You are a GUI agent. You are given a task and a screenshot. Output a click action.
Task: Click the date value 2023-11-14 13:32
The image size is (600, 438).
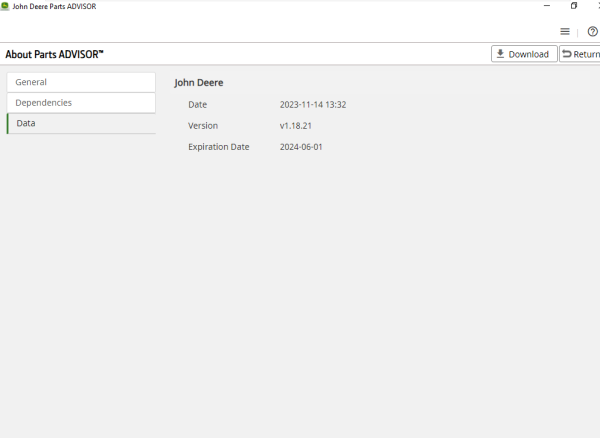[x=313, y=105]
